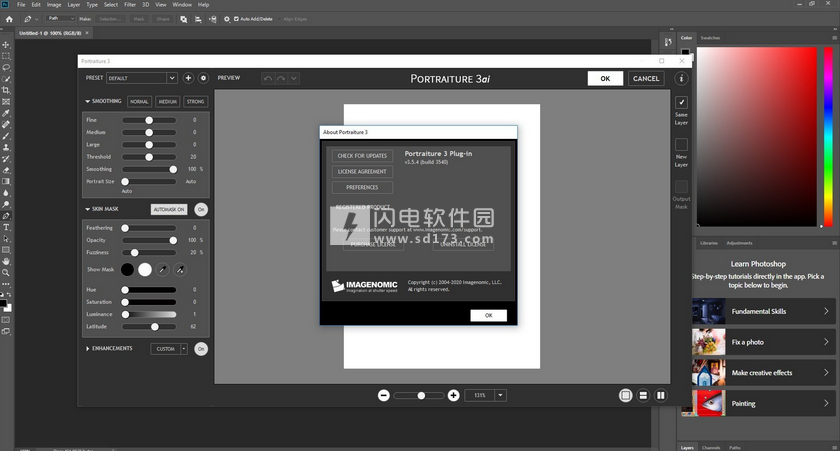Screen dimensions: 840x451
Task: Open the Image menu
Action: pos(54,5)
